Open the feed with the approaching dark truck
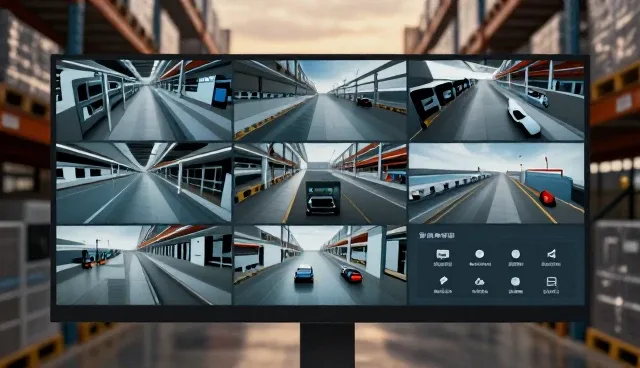 [320, 183]
